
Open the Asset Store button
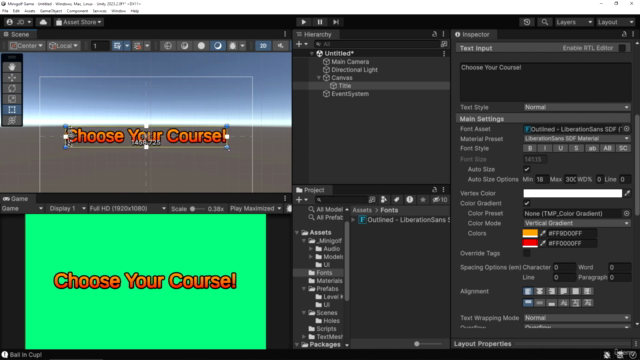[x=78, y=22]
